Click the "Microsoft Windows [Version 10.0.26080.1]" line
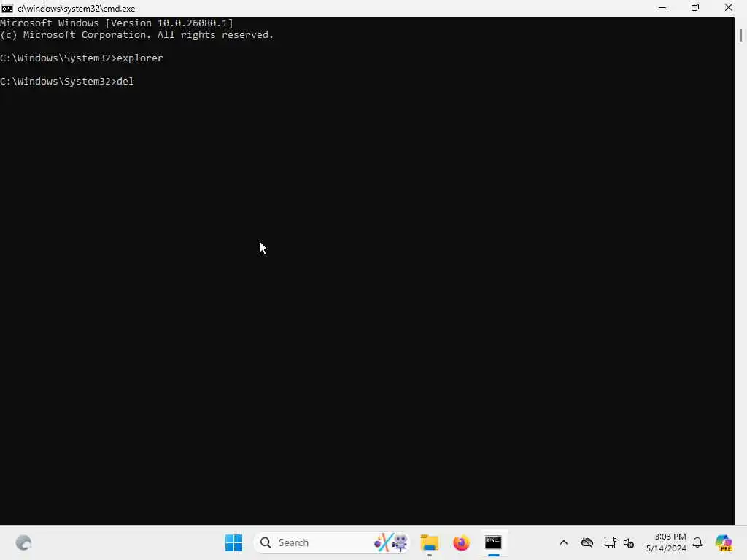The width and height of the screenshot is (747, 560). click(x=117, y=23)
